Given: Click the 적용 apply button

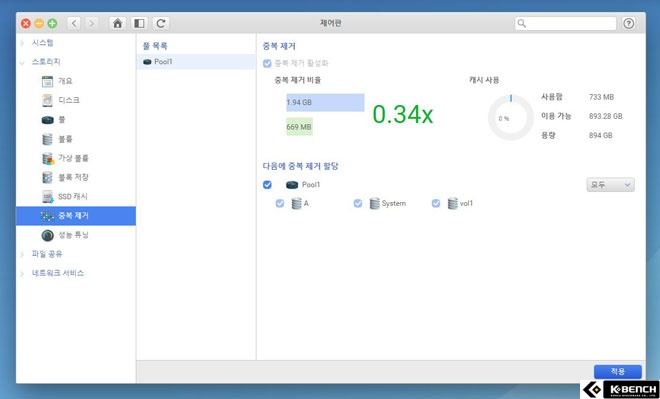Looking at the screenshot, I should point(617,372).
